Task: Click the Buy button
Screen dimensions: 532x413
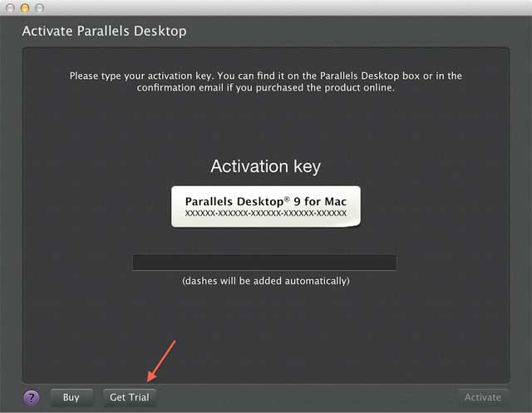Action: pos(71,397)
